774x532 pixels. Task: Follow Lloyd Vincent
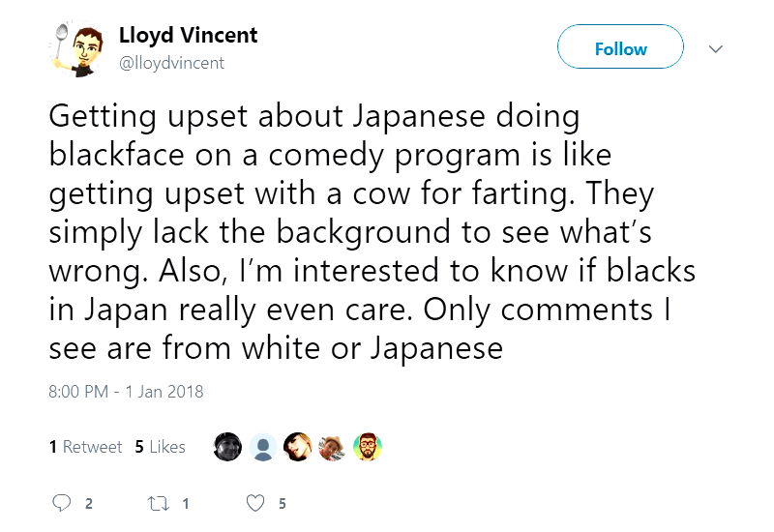click(x=620, y=48)
